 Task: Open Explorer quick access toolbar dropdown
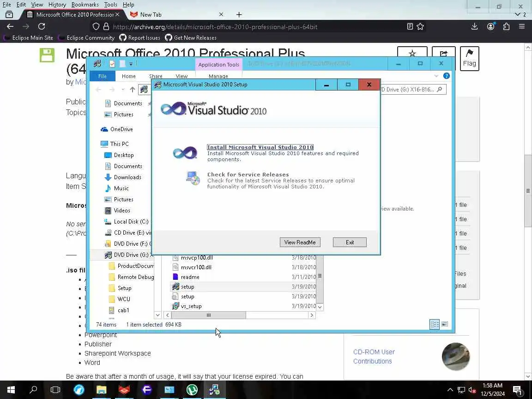pyautogui.click(x=131, y=64)
